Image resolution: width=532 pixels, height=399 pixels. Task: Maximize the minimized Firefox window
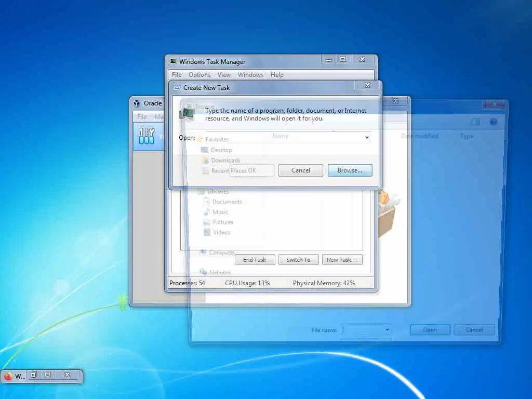tap(48, 375)
